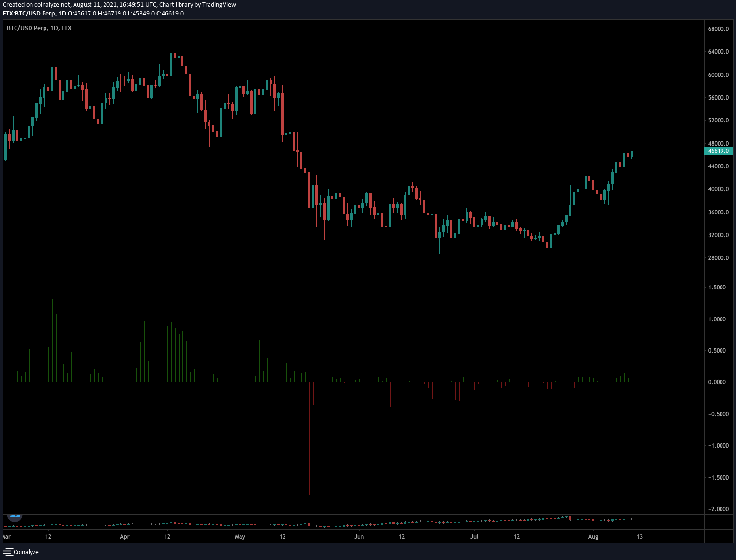Click the 0.5000 funding axis label
736x560 pixels.
click(x=717, y=351)
